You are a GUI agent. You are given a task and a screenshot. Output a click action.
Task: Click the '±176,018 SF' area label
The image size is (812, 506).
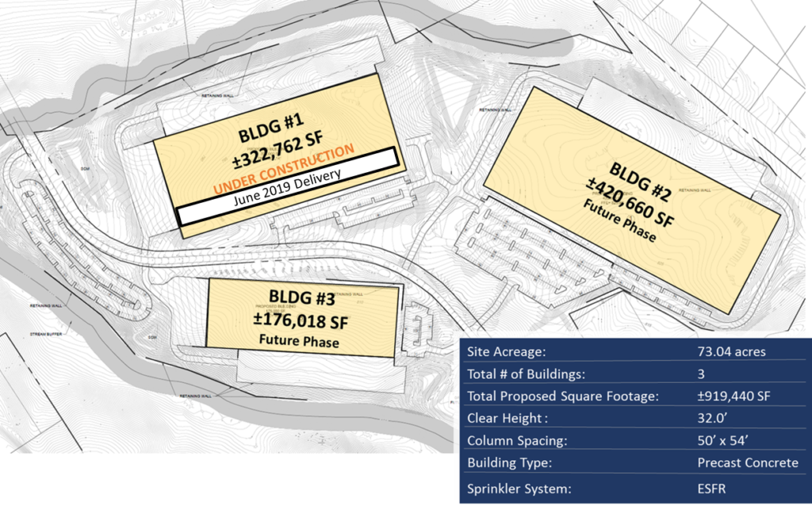pos(301,320)
